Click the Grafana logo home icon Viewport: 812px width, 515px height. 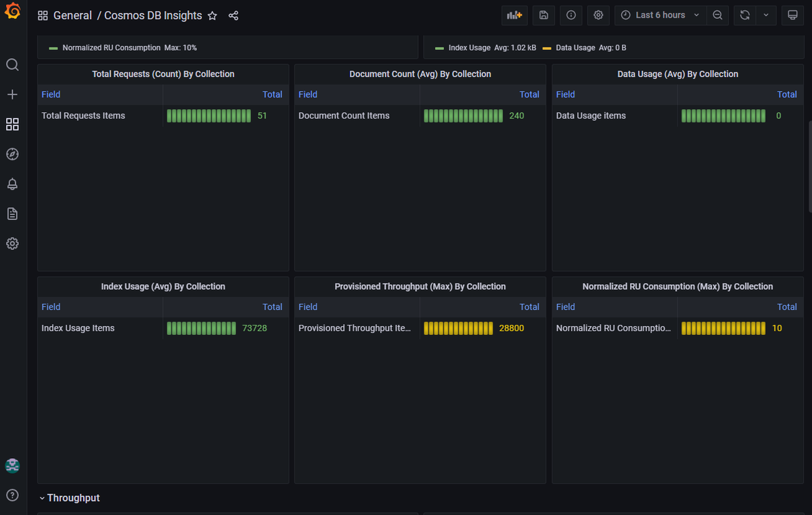coord(12,13)
